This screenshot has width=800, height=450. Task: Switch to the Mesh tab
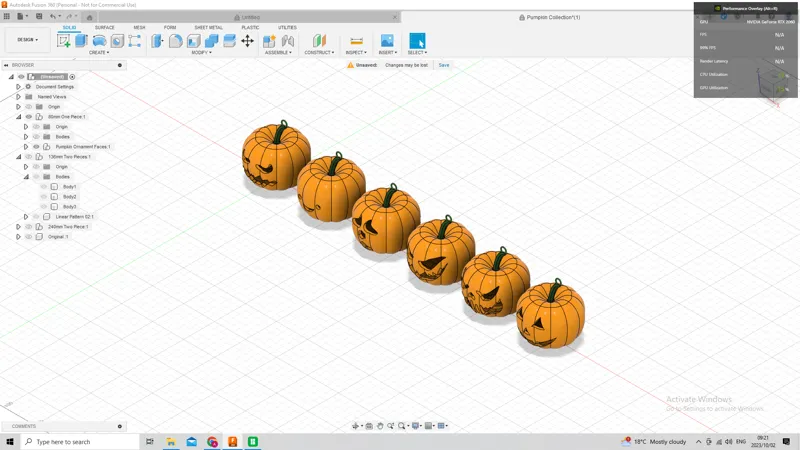(139, 28)
